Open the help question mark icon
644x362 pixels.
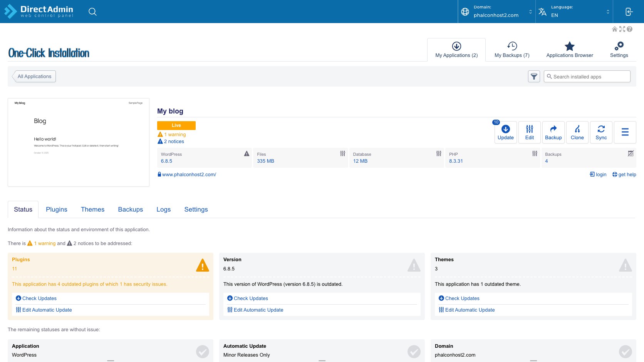(x=630, y=29)
